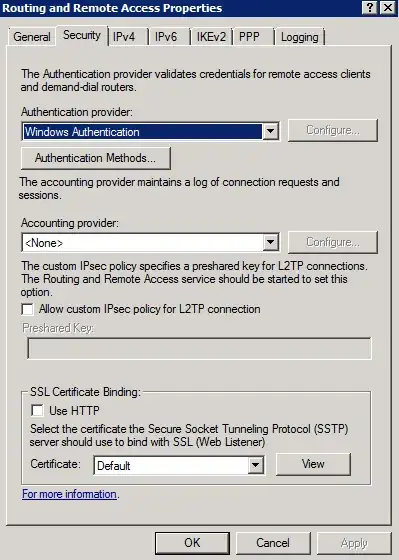This screenshot has width=399, height=560.
Task: Click Configure next to Accounting provider
Action: 333,242
